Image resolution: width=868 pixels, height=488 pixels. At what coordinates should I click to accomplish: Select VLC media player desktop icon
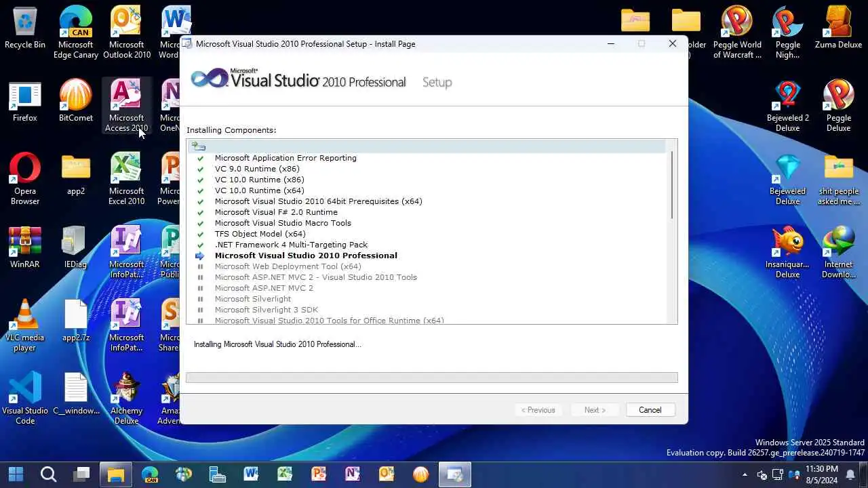(25, 325)
